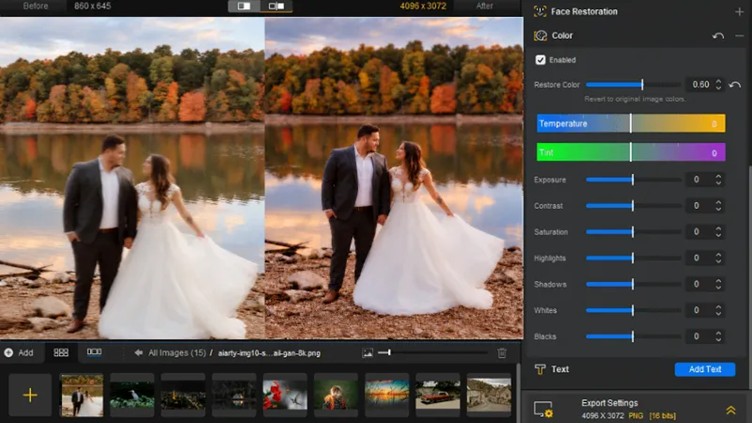752x423 pixels.
Task: Click the Saturation value field
Action: (699, 232)
